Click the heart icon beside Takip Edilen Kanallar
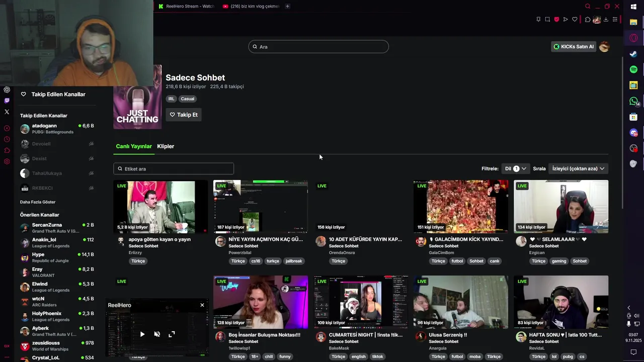The width and height of the screenshot is (644, 362). pos(23,94)
